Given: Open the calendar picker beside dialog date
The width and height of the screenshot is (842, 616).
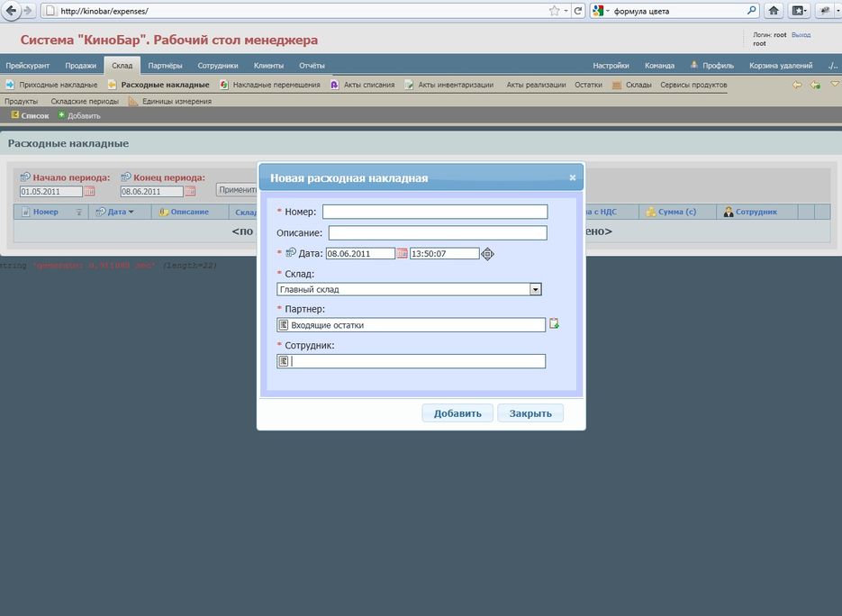Looking at the screenshot, I should (x=403, y=253).
